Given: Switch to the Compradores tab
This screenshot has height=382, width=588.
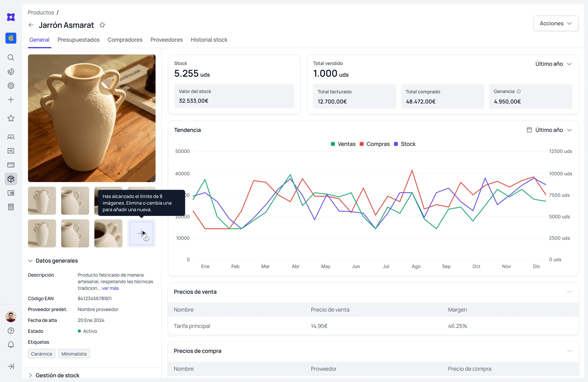Looking at the screenshot, I should click(125, 40).
